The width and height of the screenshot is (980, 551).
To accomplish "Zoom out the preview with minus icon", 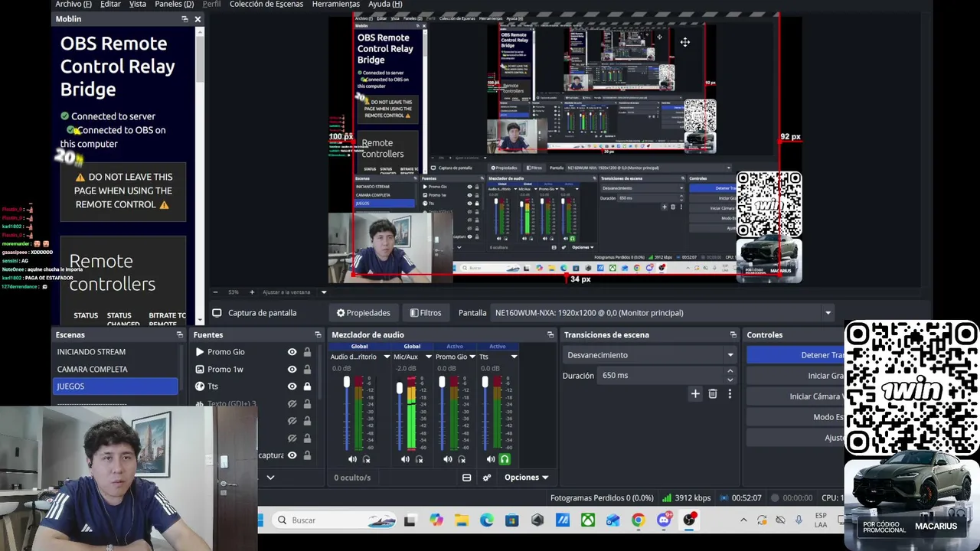I will pyautogui.click(x=215, y=292).
